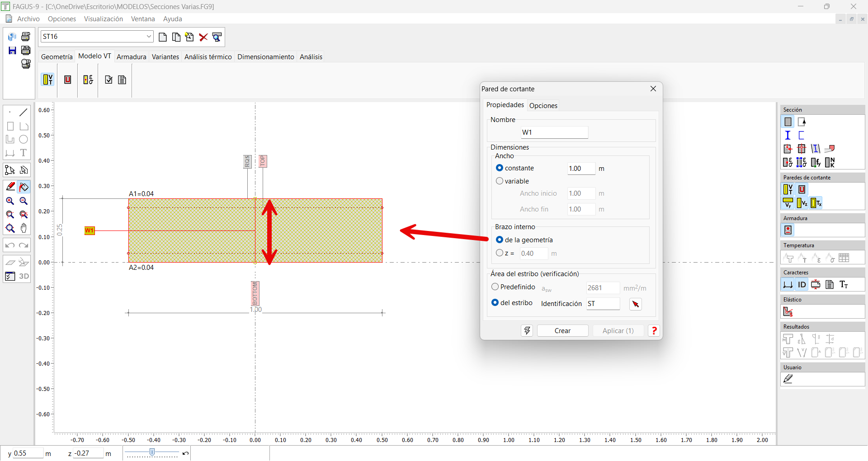Select the zoom in magnifier tool
Viewport: 868px width, 461px height.
[x=10, y=201]
